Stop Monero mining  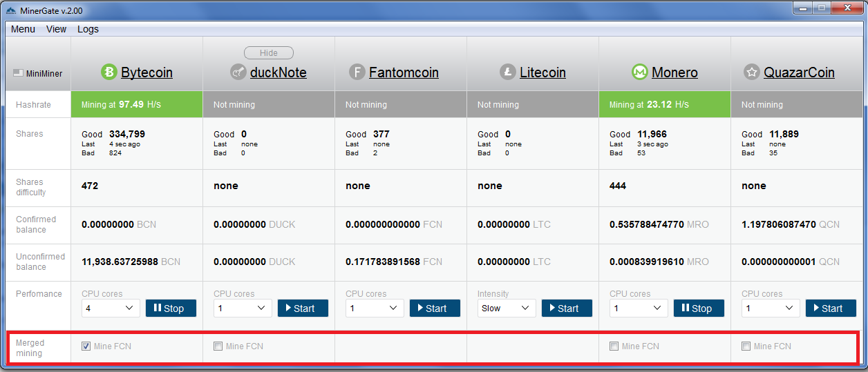[x=699, y=309]
